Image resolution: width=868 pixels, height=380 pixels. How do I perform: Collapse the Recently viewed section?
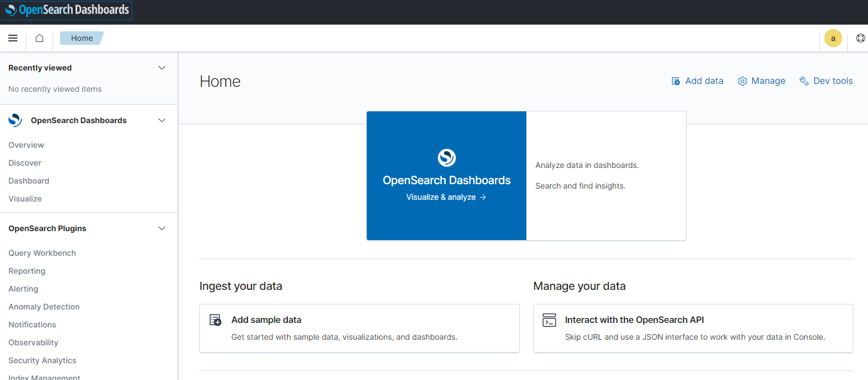pyautogui.click(x=162, y=68)
